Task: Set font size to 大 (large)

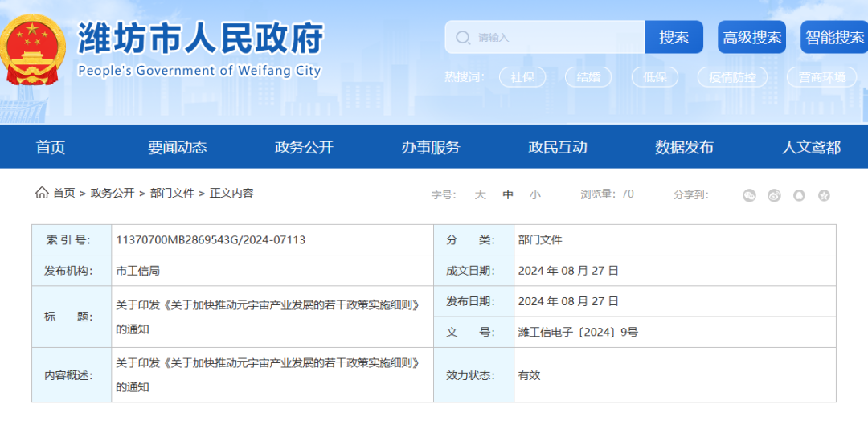Action: coord(480,194)
